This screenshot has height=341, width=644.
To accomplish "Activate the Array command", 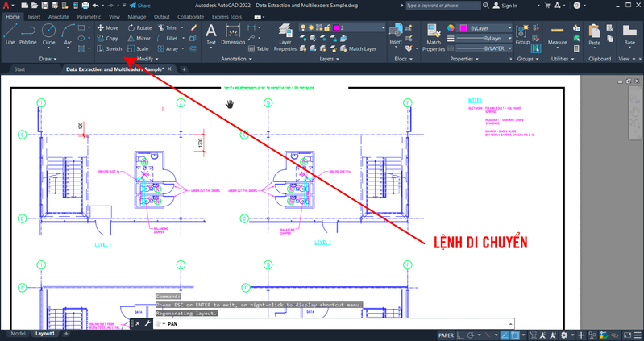I will [168, 48].
